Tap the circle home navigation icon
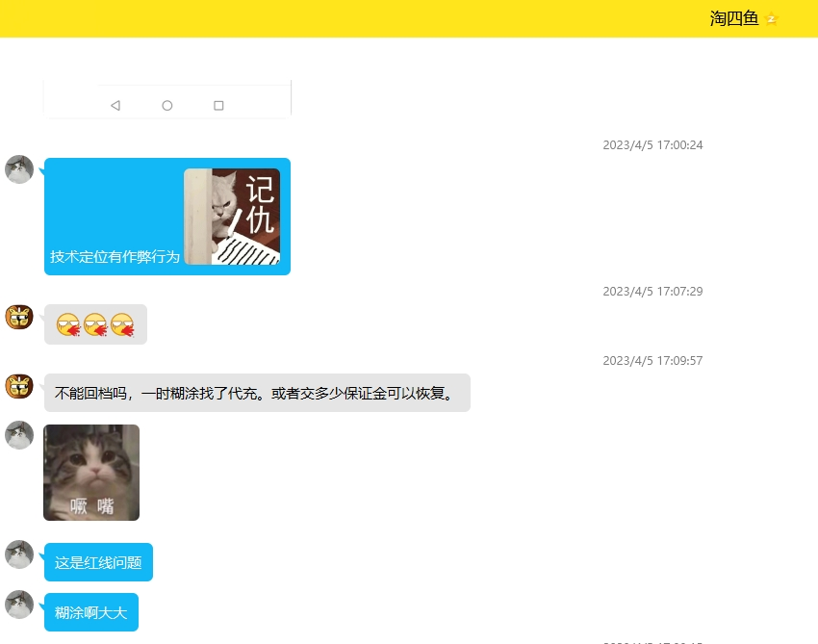818x644 pixels. click(166, 106)
